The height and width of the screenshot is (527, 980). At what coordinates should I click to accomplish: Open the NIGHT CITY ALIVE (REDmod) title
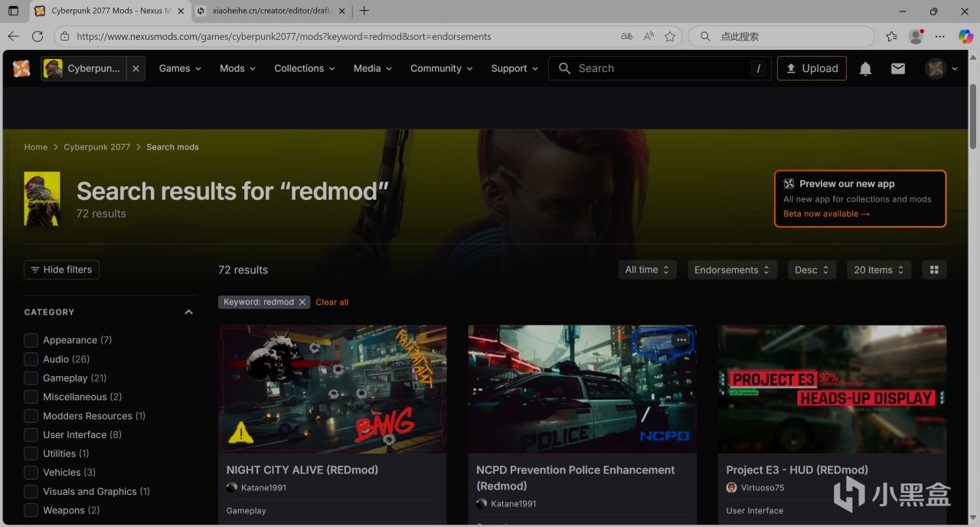(x=302, y=470)
